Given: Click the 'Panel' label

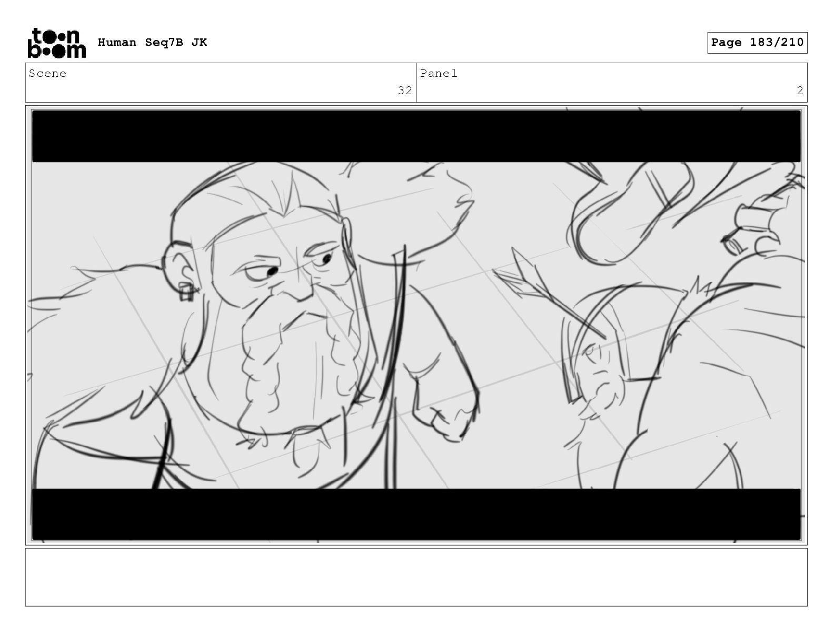Looking at the screenshot, I should point(439,74).
